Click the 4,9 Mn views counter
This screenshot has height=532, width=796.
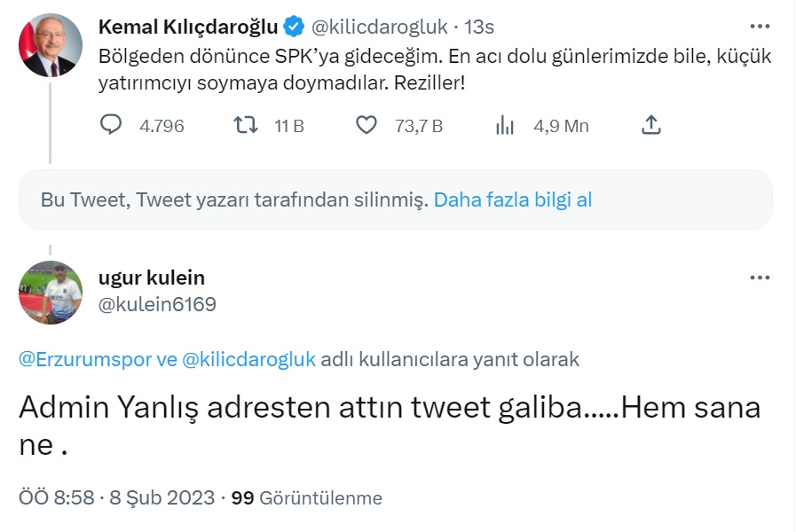[560, 126]
